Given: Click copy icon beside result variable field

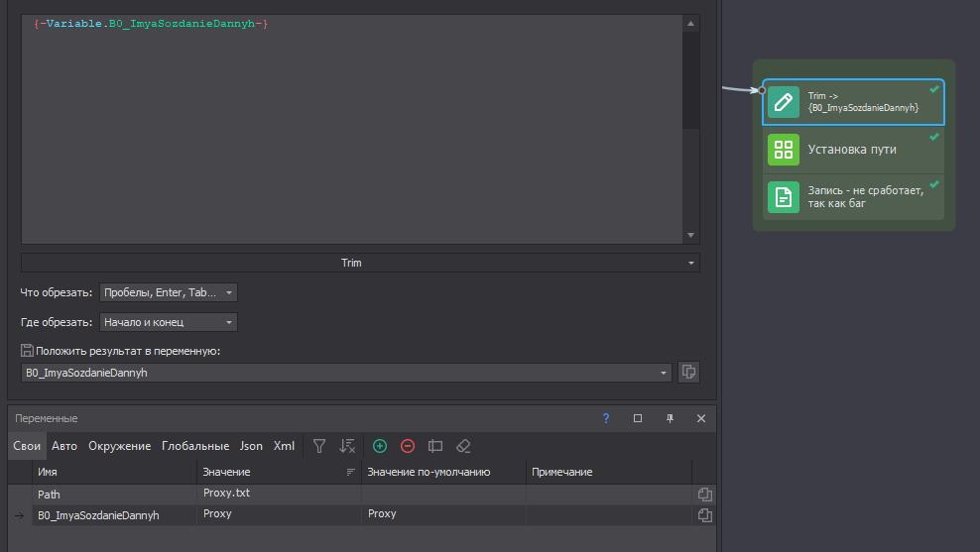Looking at the screenshot, I should coord(688,373).
